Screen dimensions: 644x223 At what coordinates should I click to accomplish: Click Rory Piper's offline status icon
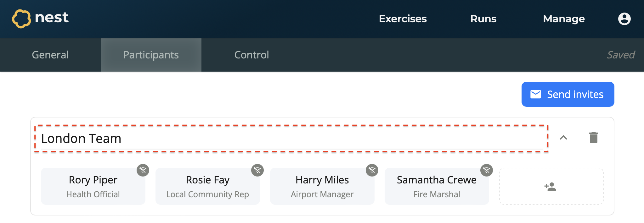(143, 170)
